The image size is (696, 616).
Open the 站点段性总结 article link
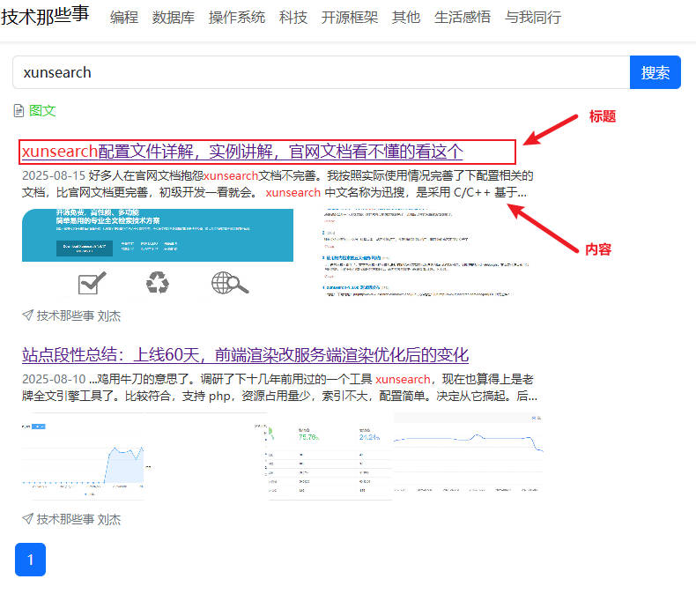coord(245,355)
